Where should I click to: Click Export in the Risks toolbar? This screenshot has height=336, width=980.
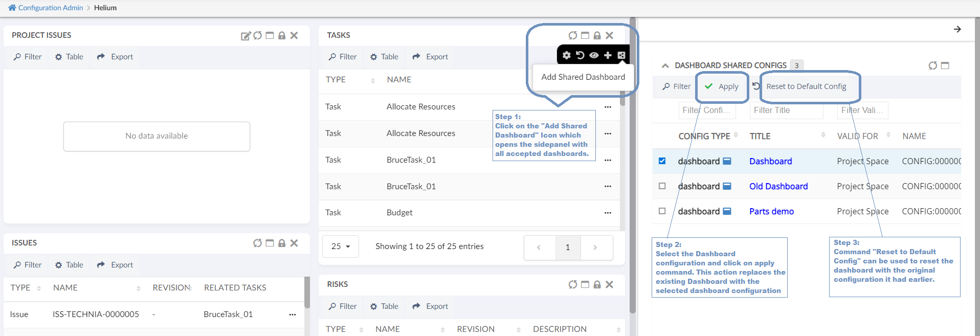[x=430, y=306]
